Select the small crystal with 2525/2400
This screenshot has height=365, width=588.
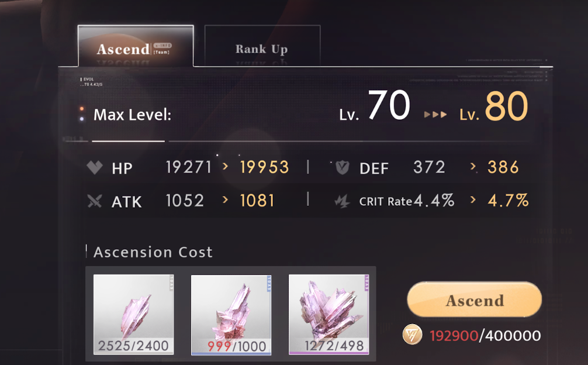click(x=133, y=314)
